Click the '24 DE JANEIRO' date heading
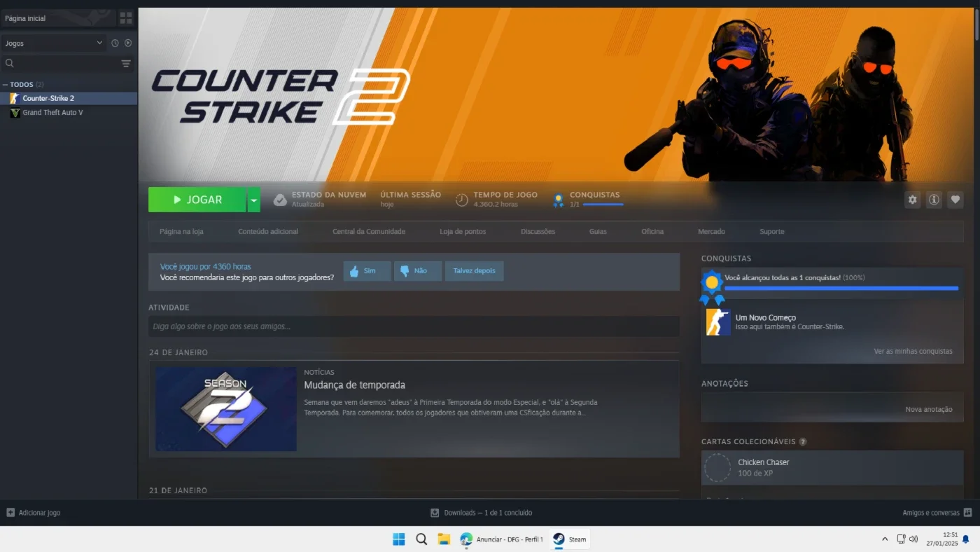980x552 pixels. coord(178,352)
